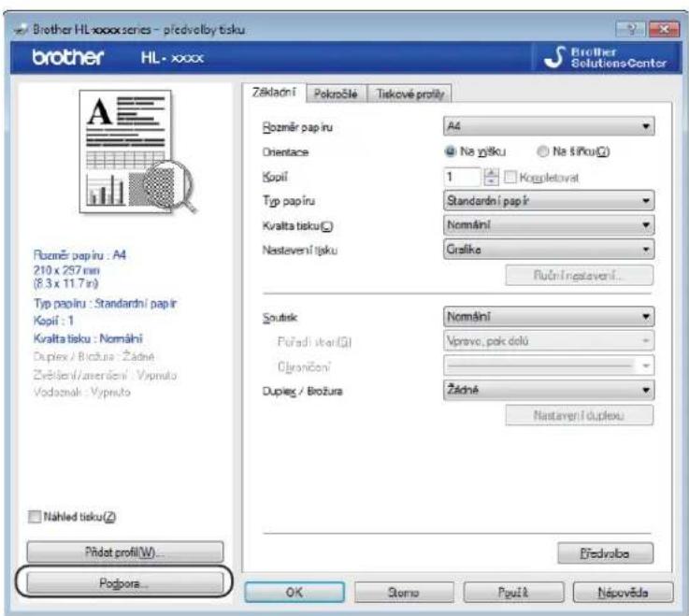Screen dimensions: 689x616
Task: Click the Duplex / Brožura : Žádné summary text
Action: pyautogui.click(x=94, y=356)
